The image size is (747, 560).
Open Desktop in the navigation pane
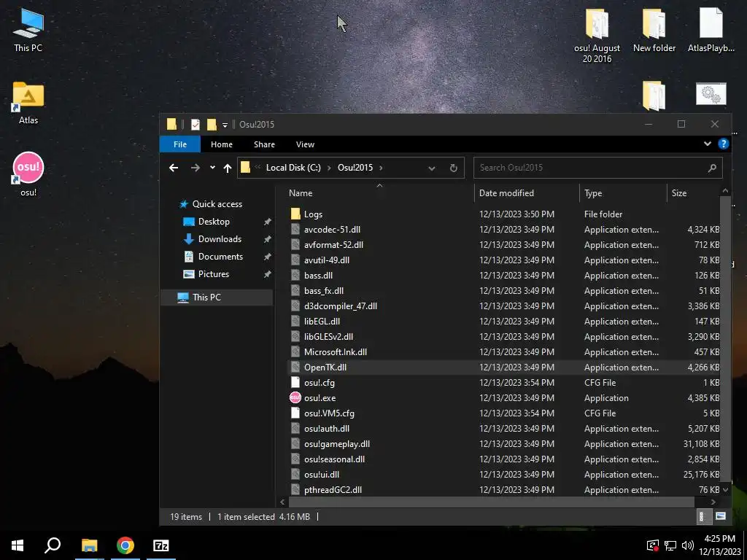(x=214, y=222)
